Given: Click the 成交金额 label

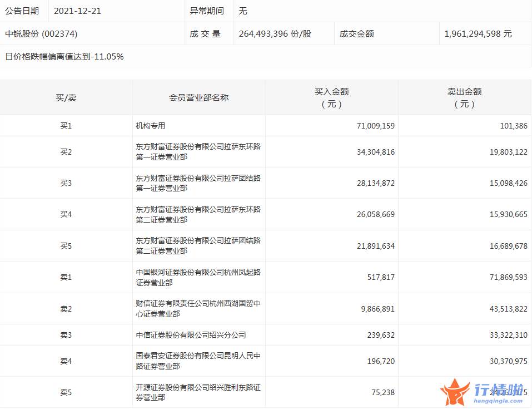Looking at the screenshot, I should 356,33.
